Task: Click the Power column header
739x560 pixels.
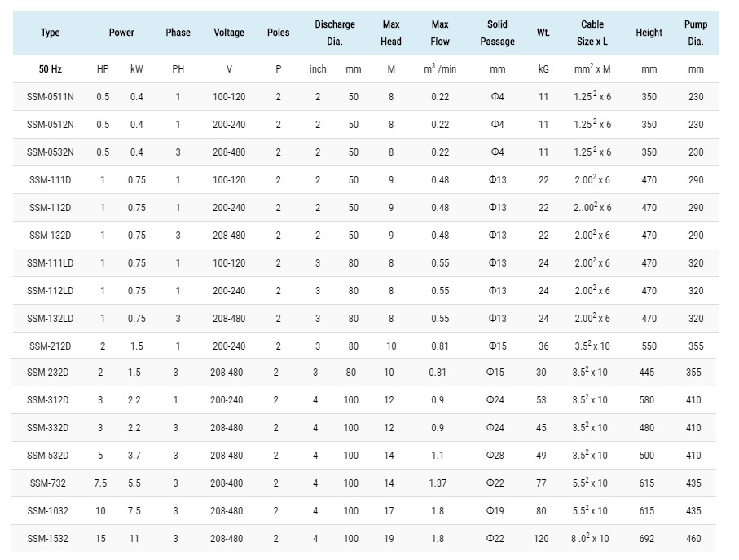Action: click(122, 33)
